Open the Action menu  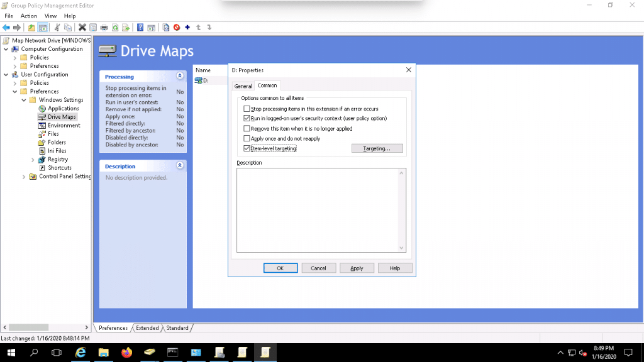pyautogui.click(x=29, y=16)
